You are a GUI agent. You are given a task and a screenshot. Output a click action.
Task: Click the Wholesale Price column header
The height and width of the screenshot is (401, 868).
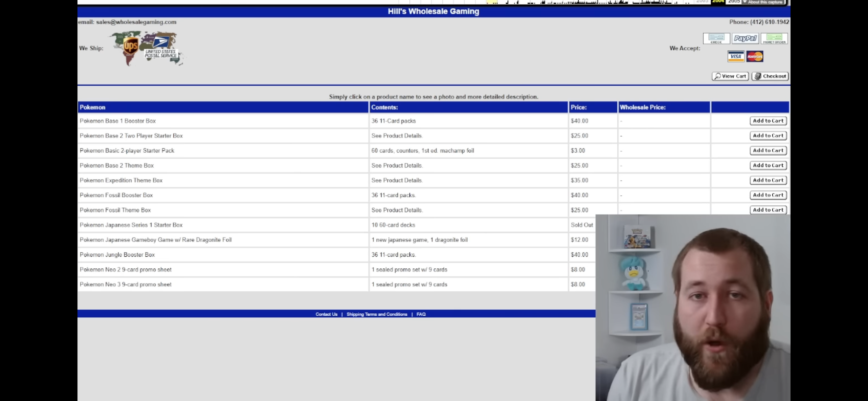point(664,107)
